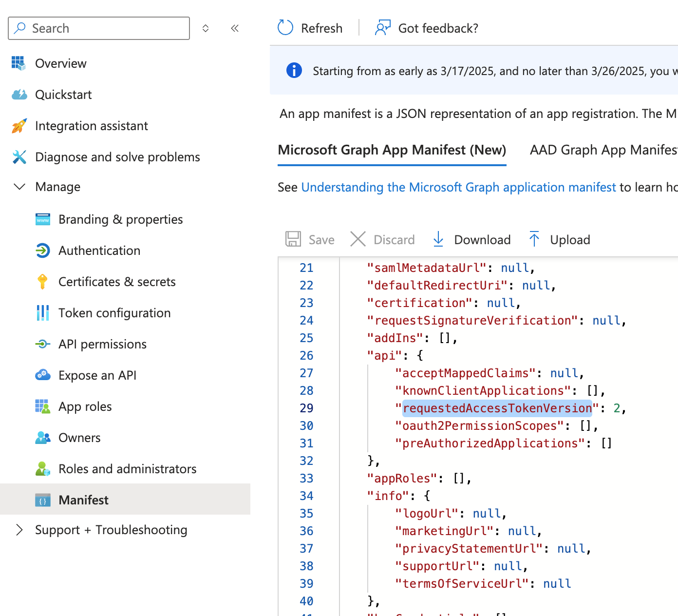The height and width of the screenshot is (616, 678).
Task: Click the Quickstart cloud icon
Action: pos(19,95)
